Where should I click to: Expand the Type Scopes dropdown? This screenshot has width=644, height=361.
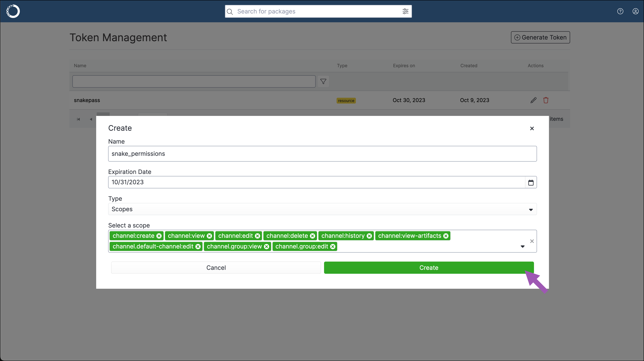point(530,209)
